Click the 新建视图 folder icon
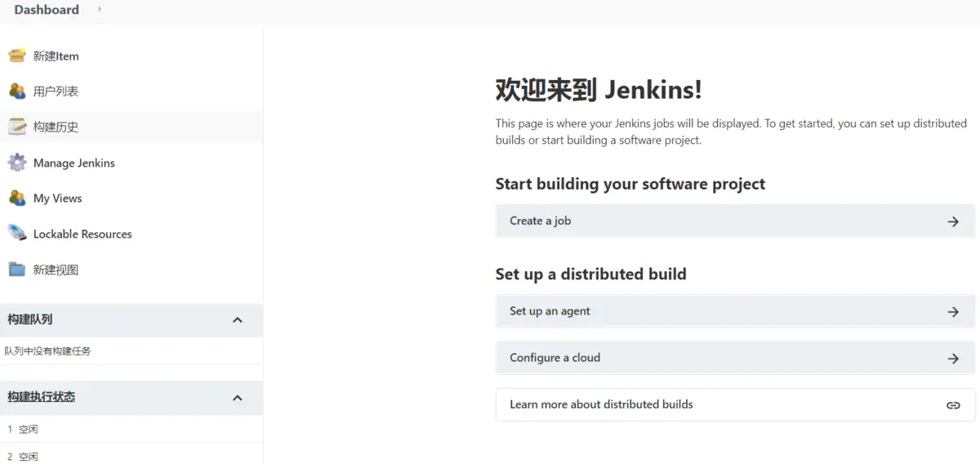 pyautogui.click(x=17, y=270)
